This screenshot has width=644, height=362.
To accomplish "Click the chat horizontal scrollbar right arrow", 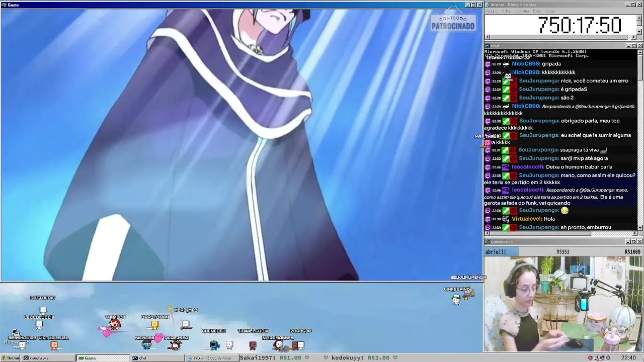I will (x=634, y=233).
